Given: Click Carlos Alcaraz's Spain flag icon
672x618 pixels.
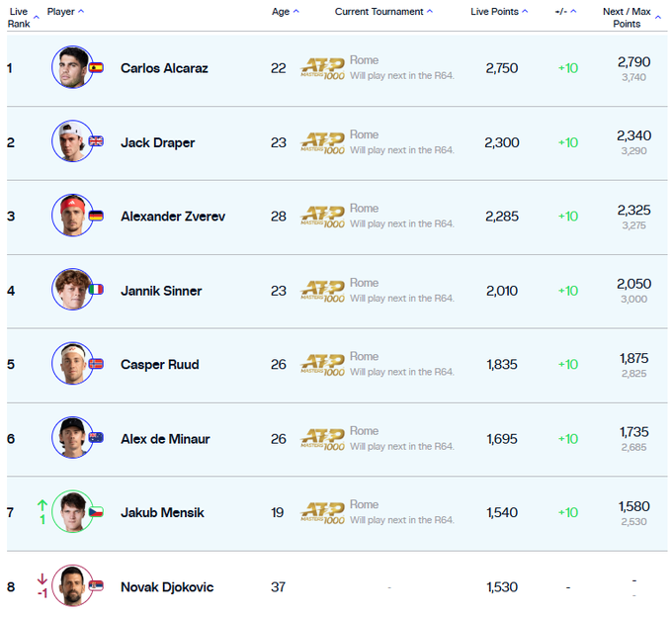Looking at the screenshot, I should pyautogui.click(x=96, y=68).
